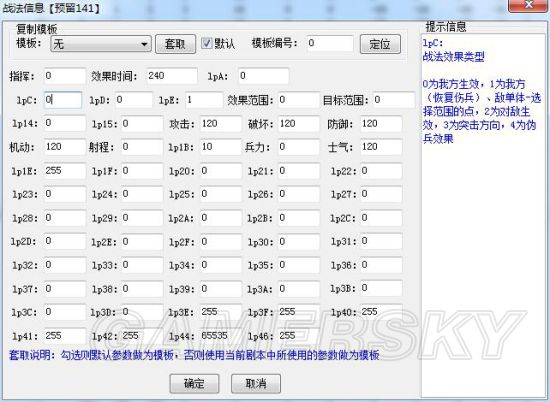Screen dimensions: 550x402
Task: Click the lp1E field showing 255
Action: click(x=65, y=171)
